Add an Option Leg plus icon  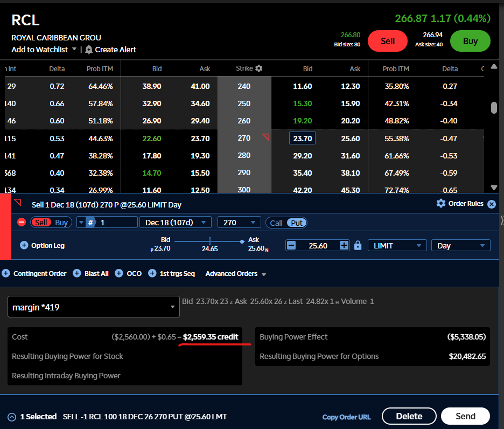pyautogui.click(x=24, y=245)
